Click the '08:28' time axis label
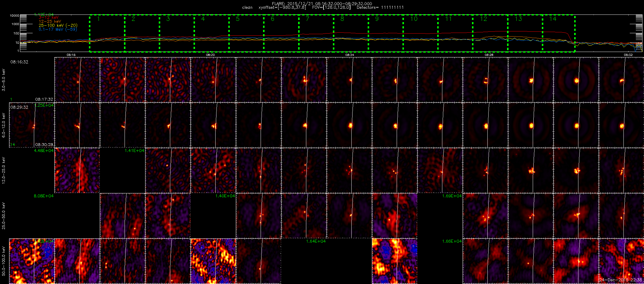This screenshot has height=284, width=644. (489, 55)
